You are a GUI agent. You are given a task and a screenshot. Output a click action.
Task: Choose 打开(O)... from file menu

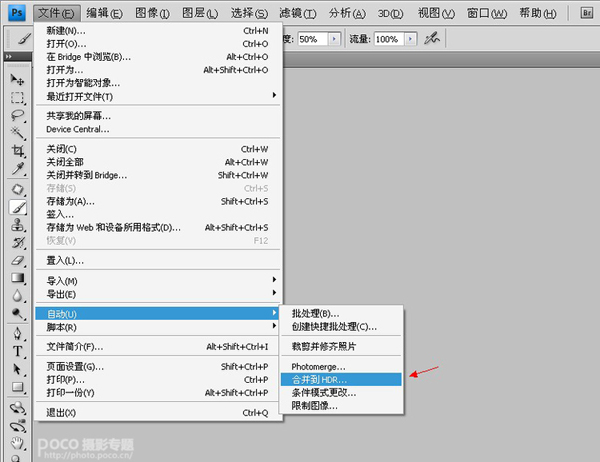click(x=158, y=44)
